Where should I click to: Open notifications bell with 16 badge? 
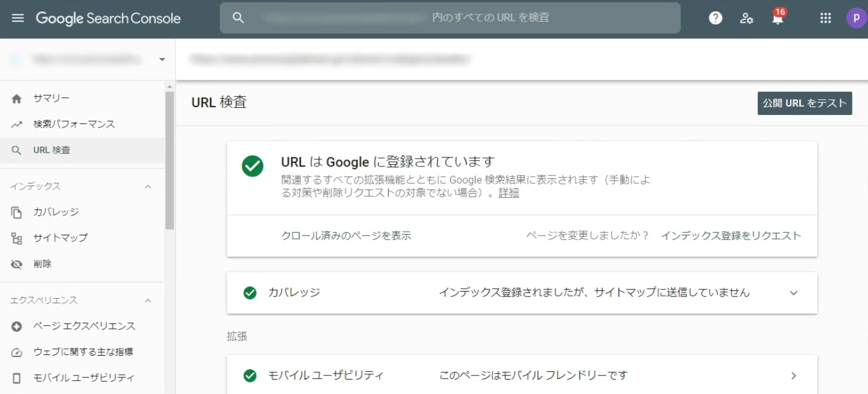778,17
